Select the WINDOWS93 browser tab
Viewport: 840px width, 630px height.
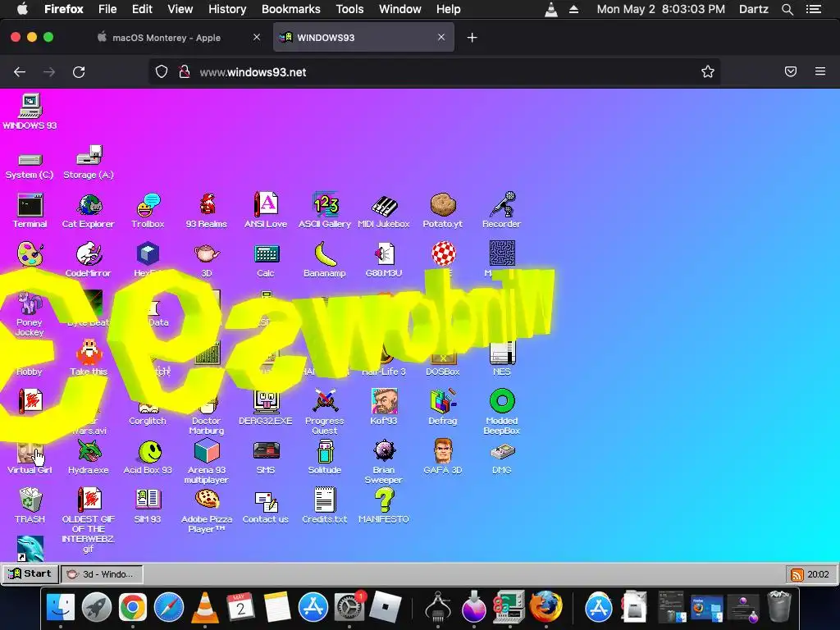tap(363, 38)
